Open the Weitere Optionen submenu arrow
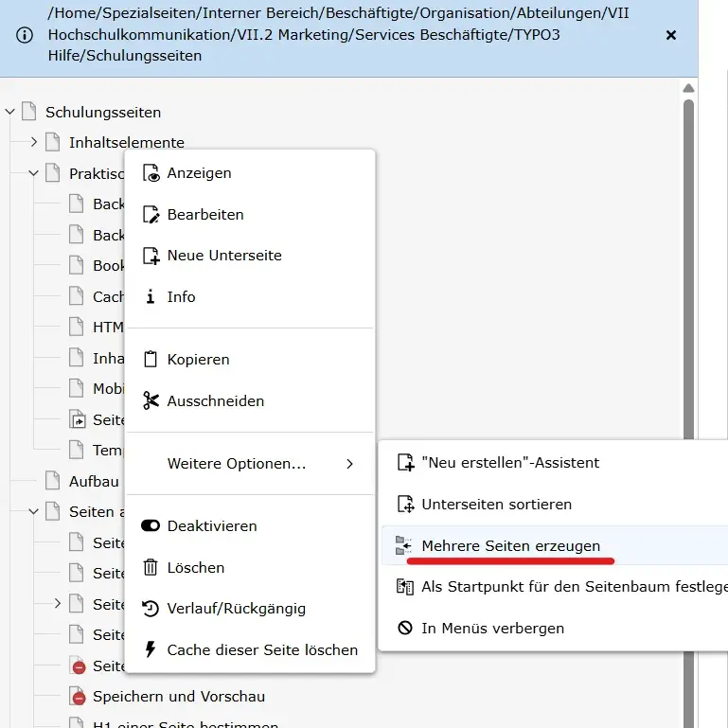This screenshot has width=728, height=728. (x=349, y=464)
